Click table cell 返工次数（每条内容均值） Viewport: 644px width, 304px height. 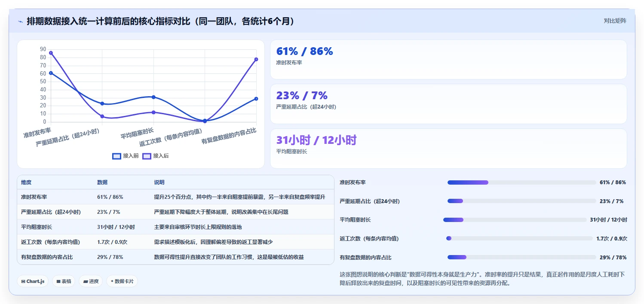(x=51, y=242)
